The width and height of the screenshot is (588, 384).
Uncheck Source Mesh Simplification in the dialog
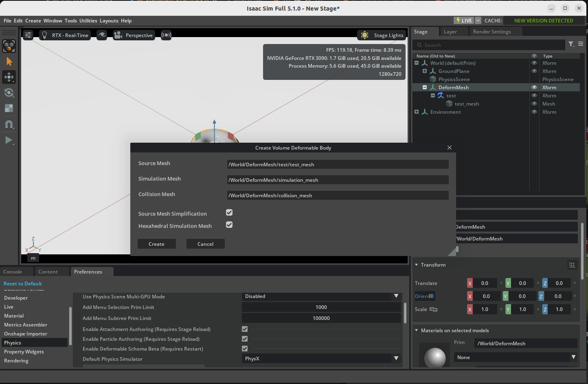[229, 212]
